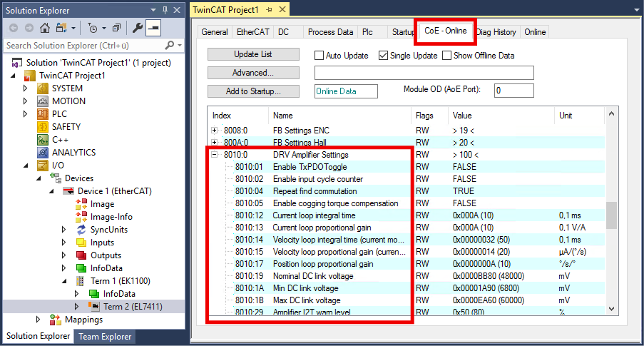The image size is (644, 346).
Task: Collapse the Term 1 (EK1100) node
Action: [64, 281]
